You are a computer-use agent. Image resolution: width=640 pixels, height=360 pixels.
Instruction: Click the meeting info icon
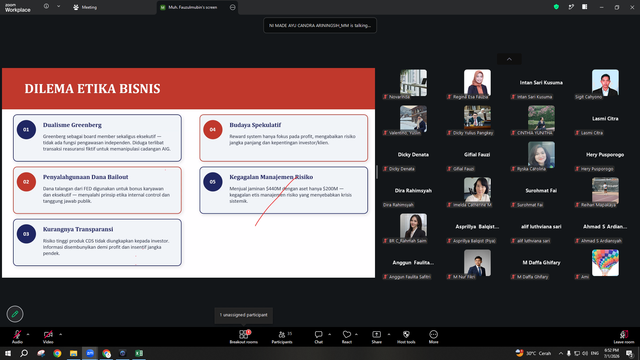[x=46, y=7]
